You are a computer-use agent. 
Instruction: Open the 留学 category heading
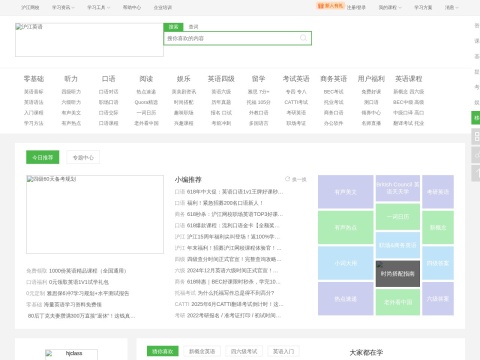(x=258, y=79)
